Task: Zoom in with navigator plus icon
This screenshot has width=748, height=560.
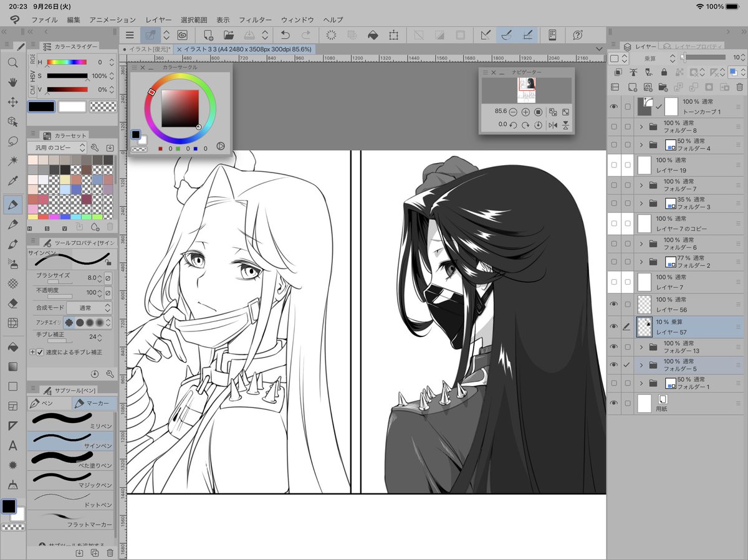Action: click(525, 112)
